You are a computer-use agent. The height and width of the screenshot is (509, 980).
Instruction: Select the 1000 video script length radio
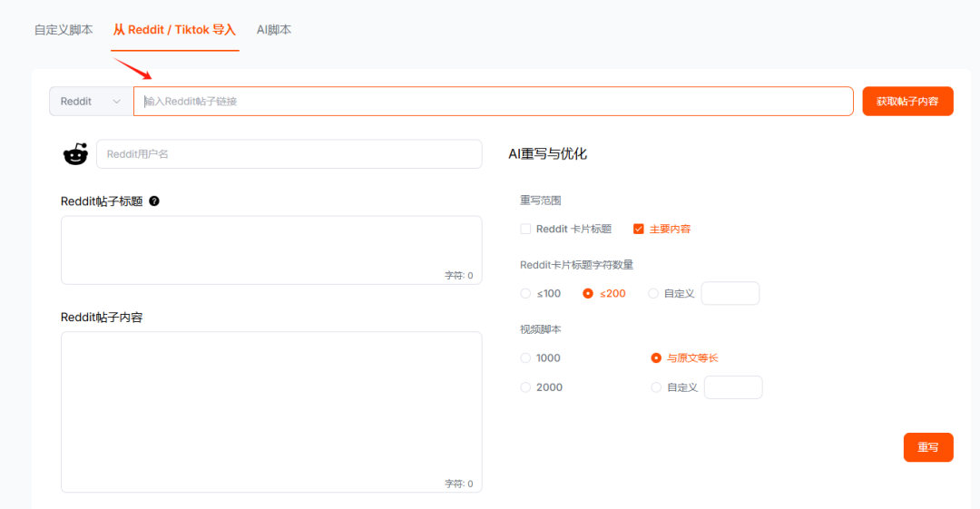point(525,357)
